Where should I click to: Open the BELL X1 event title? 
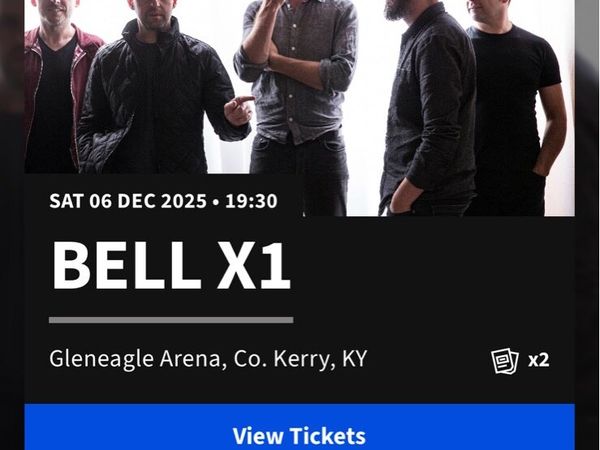(171, 266)
